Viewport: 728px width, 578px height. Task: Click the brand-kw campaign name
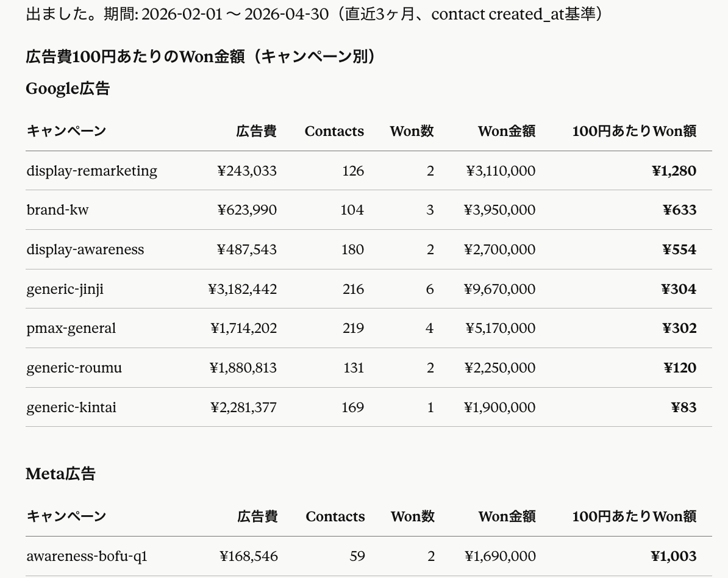click(57, 210)
